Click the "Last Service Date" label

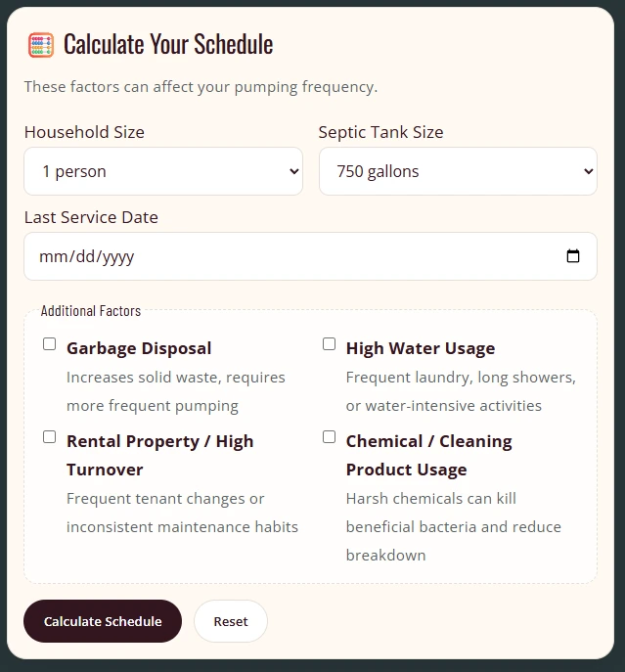click(x=91, y=217)
